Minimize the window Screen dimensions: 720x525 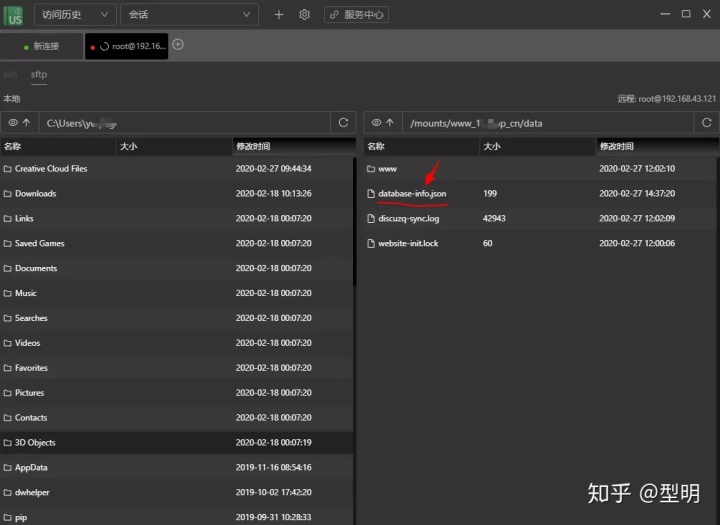click(665, 14)
